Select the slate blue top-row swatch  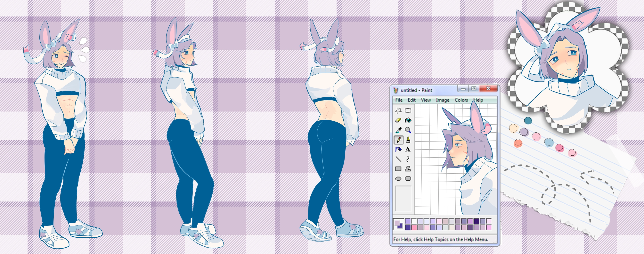[464, 221]
